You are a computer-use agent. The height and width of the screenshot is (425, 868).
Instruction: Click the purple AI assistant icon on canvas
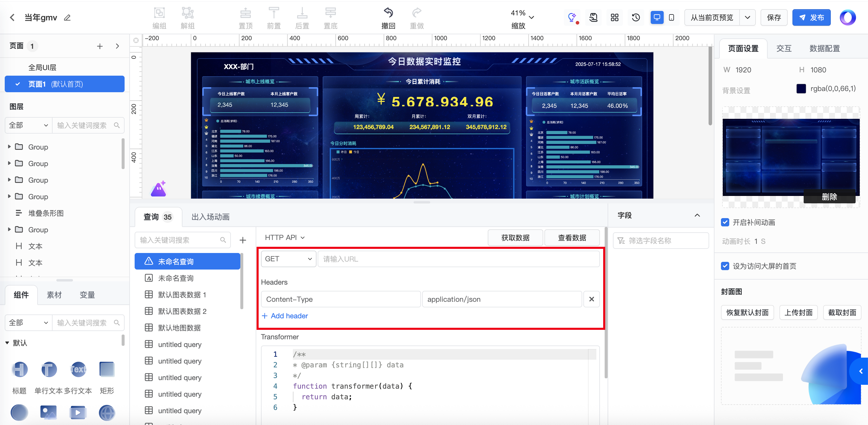click(158, 189)
